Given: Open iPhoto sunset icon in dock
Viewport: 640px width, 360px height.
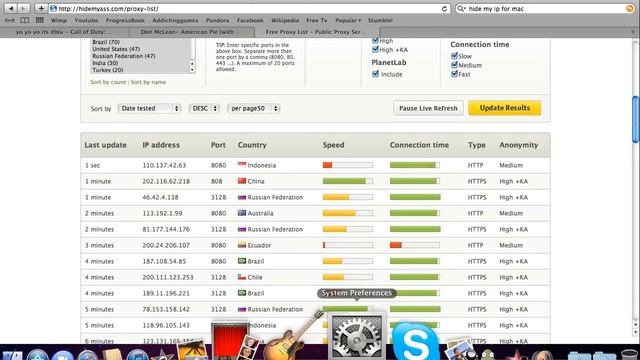Looking at the screenshot, I should pos(192,350).
